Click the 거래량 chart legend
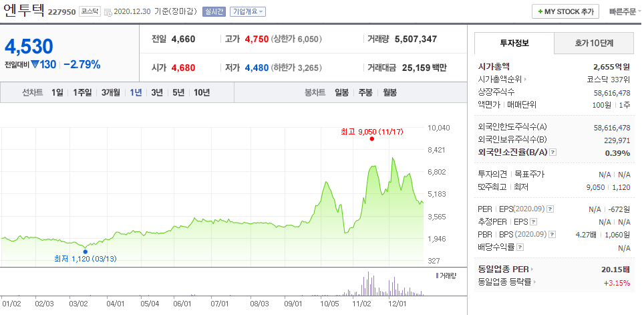Screen dimensions: 644x315 [x=446, y=276]
